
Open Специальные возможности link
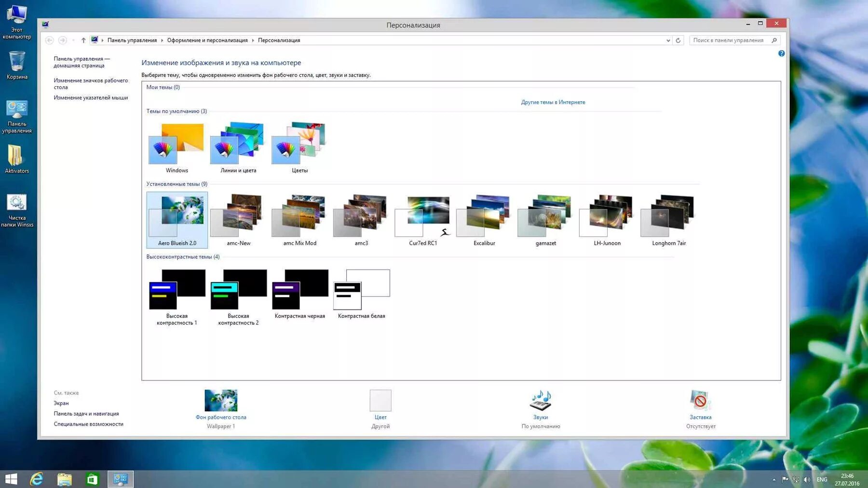coord(89,424)
